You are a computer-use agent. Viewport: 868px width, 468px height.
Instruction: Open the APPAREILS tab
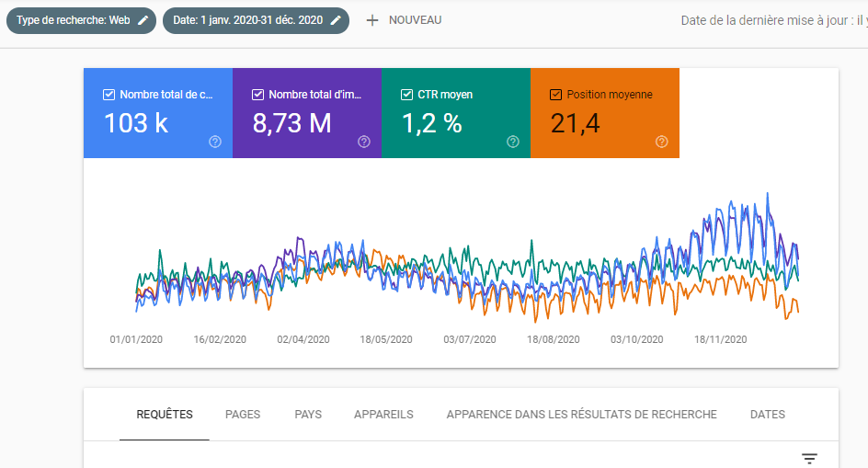(x=383, y=415)
